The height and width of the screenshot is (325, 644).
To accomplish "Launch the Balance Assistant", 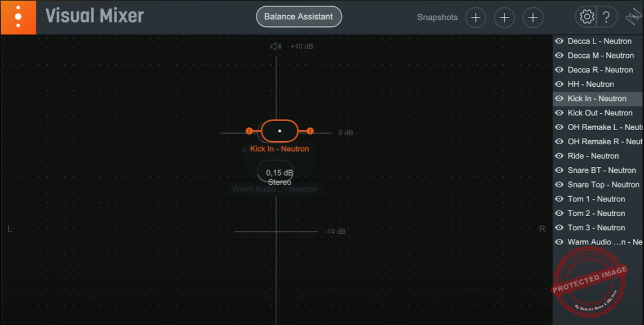I will click(x=299, y=17).
